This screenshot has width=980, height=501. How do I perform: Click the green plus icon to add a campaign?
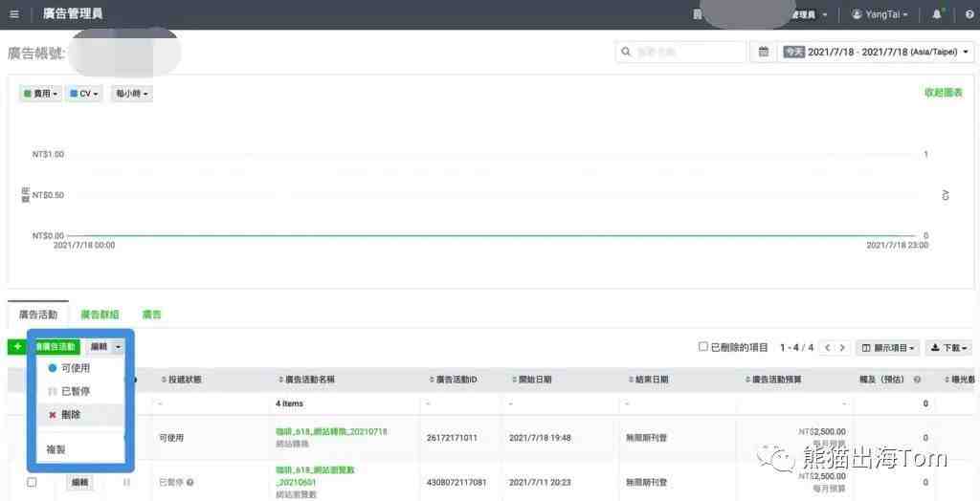(x=17, y=346)
